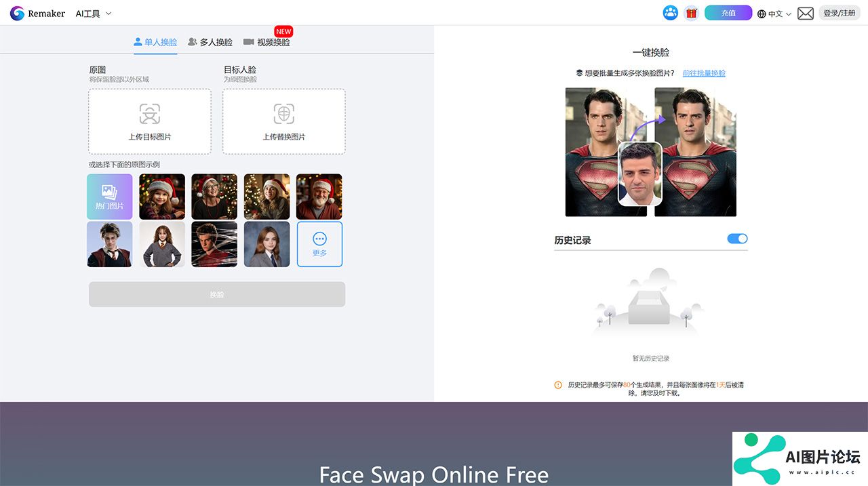
Task: Click the Remaker logo icon
Action: 17,14
